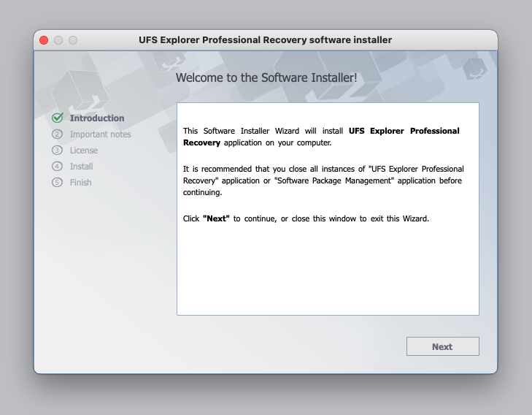Click the green checkmark beside Introduction
532x415 pixels.
coord(58,118)
